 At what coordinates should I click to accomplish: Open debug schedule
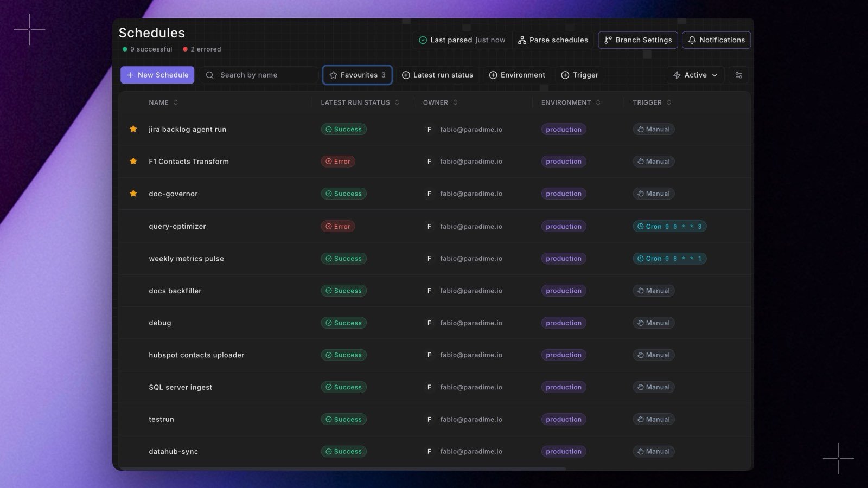coord(159,323)
